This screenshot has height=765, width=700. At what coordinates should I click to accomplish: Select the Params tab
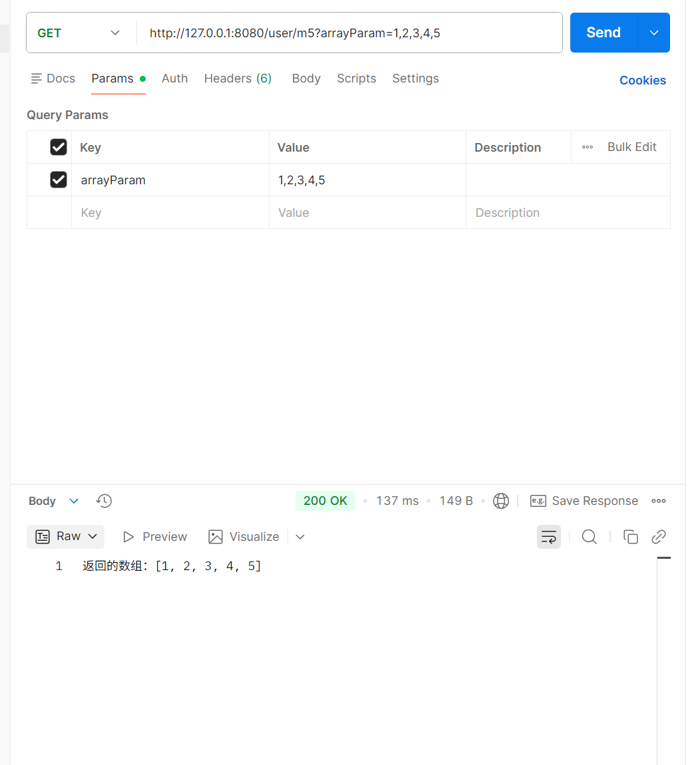(118, 78)
